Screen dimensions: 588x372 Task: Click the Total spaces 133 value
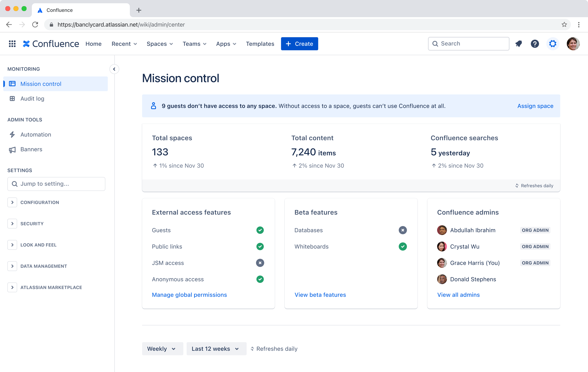tap(160, 152)
